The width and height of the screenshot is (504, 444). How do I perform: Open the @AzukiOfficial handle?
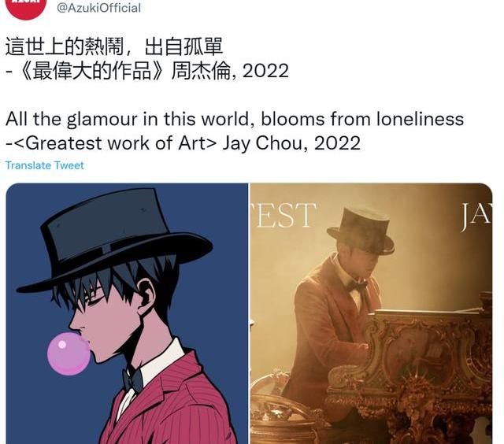click(x=98, y=8)
